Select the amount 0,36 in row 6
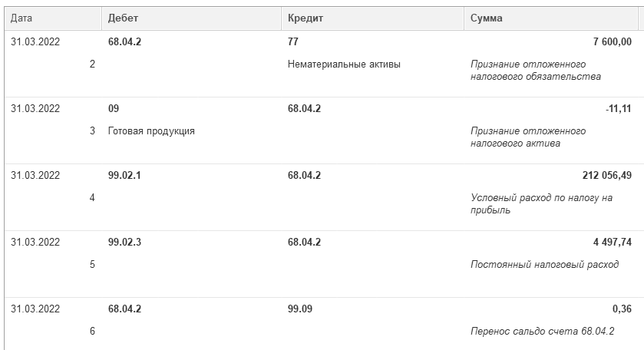This screenshot has height=350, width=644. click(x=622, y=309)
